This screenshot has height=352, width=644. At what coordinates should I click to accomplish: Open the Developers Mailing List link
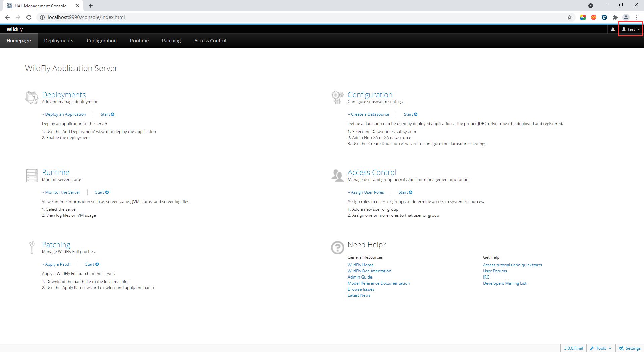504,283
